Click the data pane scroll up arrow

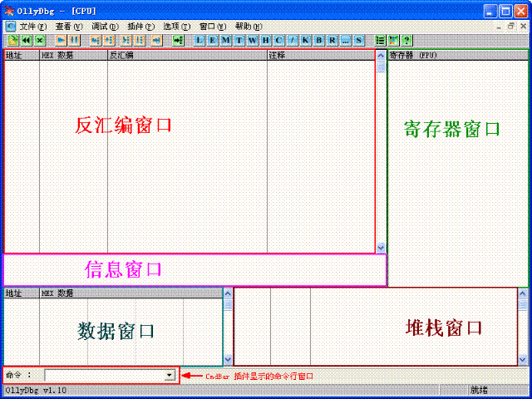228,293
